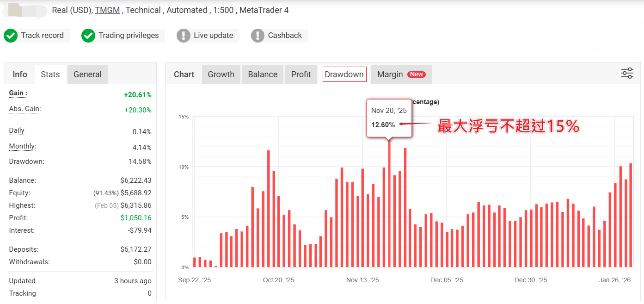Click the Trading privileges checkmark icon
This screenshot has width=644, height=304.
pyautogui.click(x=88, y=35)
